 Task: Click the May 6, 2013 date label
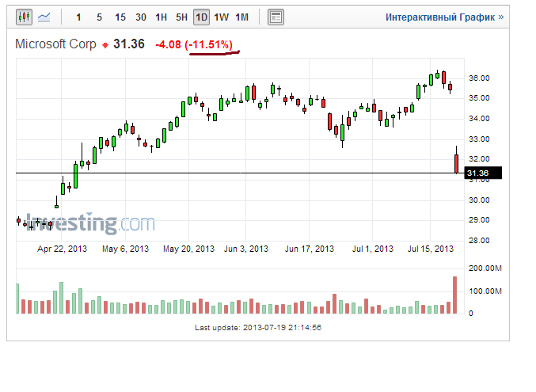125,249
